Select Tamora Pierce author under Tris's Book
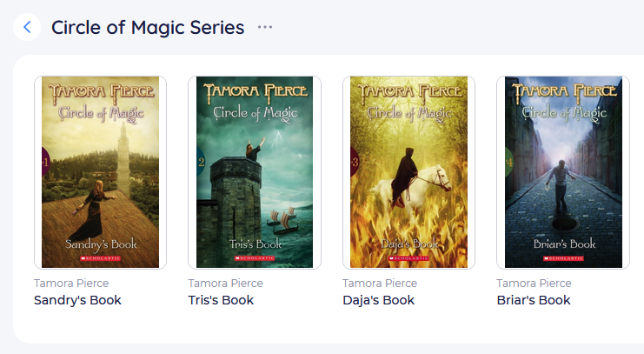644x354 pixels. tap(225, 284)
